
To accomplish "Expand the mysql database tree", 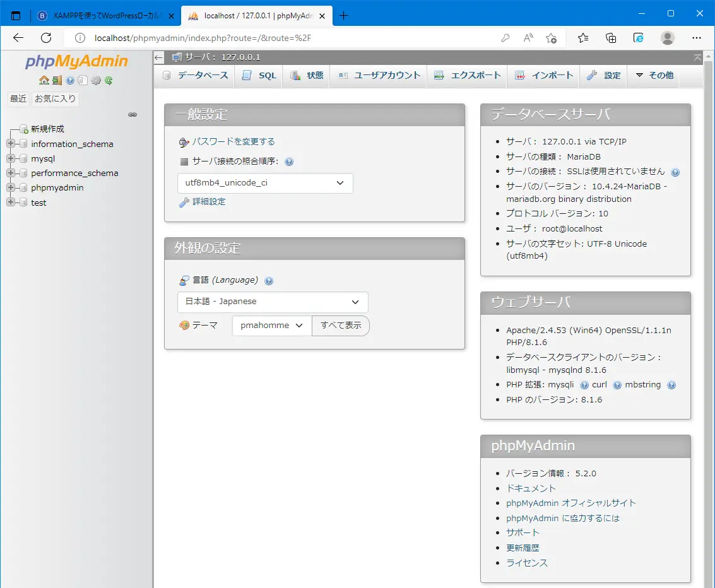I will 11,158.
